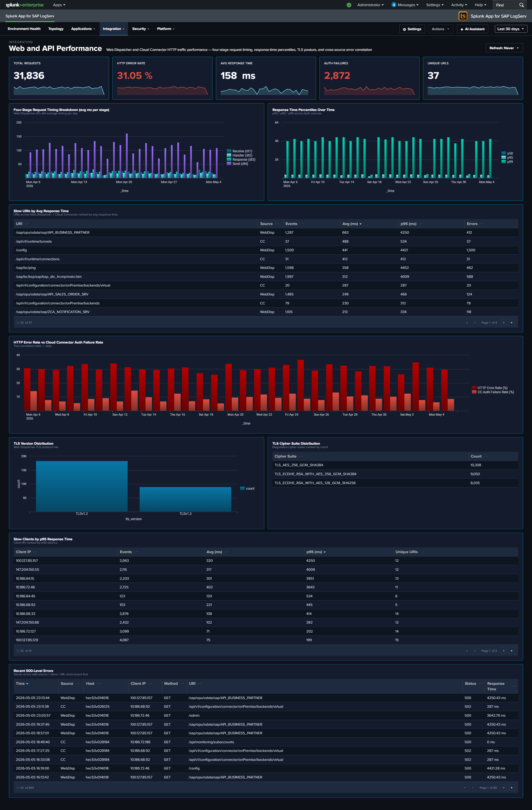
Task: Go to next page of 500-Level Errors table
Action: pos(504,787)
